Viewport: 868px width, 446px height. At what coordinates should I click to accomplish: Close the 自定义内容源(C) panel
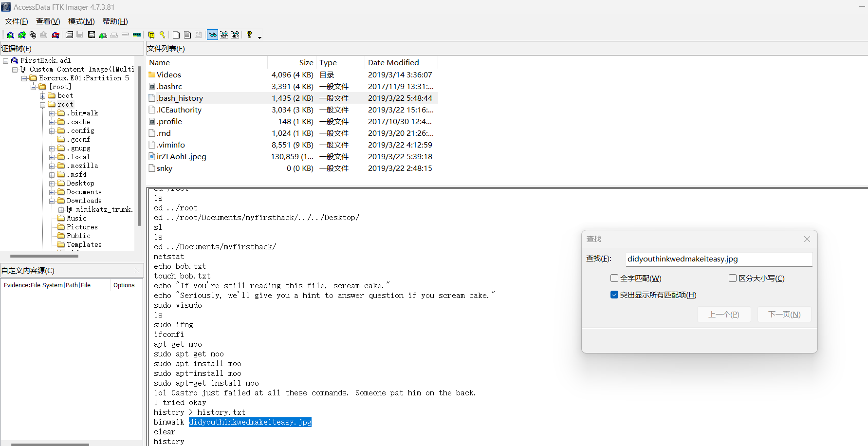click(x=137, y=271)
